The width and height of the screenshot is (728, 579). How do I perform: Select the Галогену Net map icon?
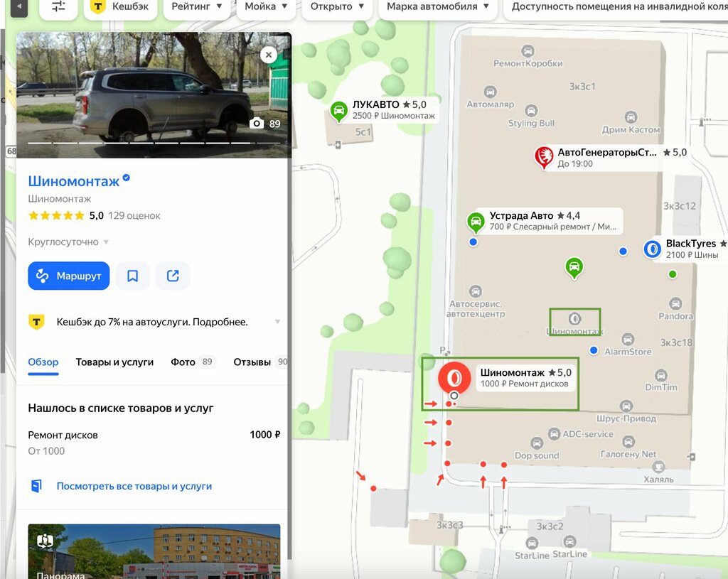pos(628,441)
